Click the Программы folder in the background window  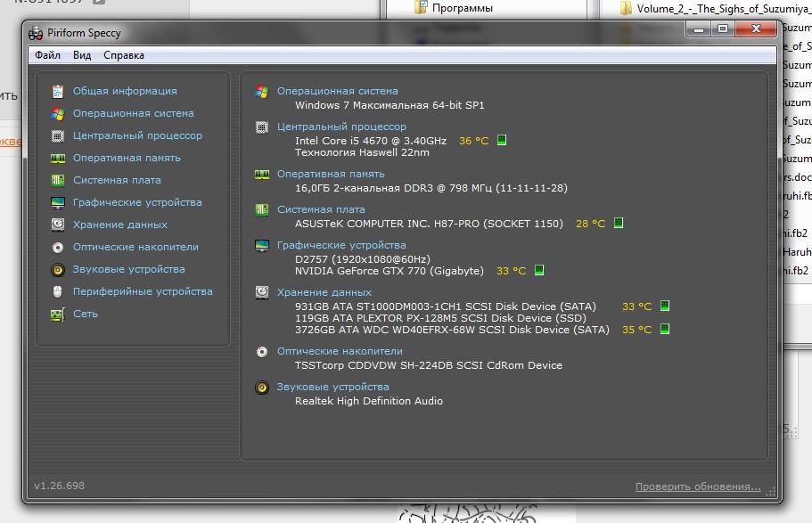455,7
